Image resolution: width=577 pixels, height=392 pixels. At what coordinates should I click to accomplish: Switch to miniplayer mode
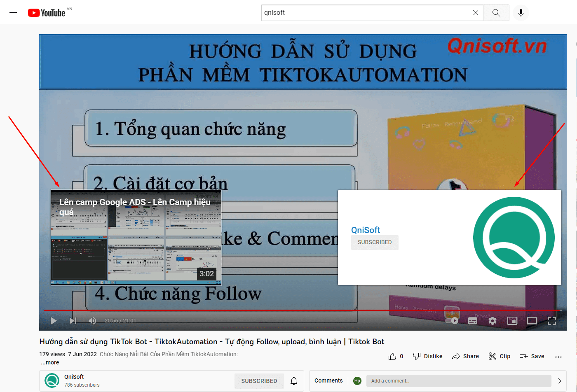[x=512, y=321]
